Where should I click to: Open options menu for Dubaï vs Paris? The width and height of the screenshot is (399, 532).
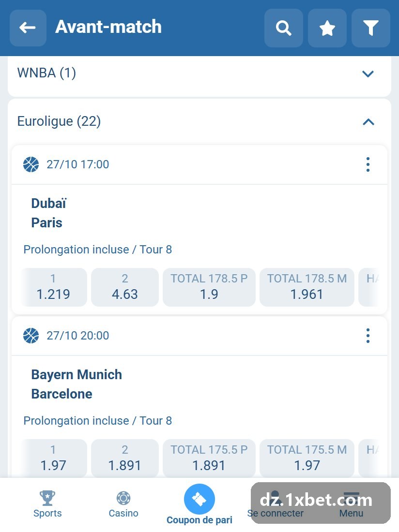[368, 164]
